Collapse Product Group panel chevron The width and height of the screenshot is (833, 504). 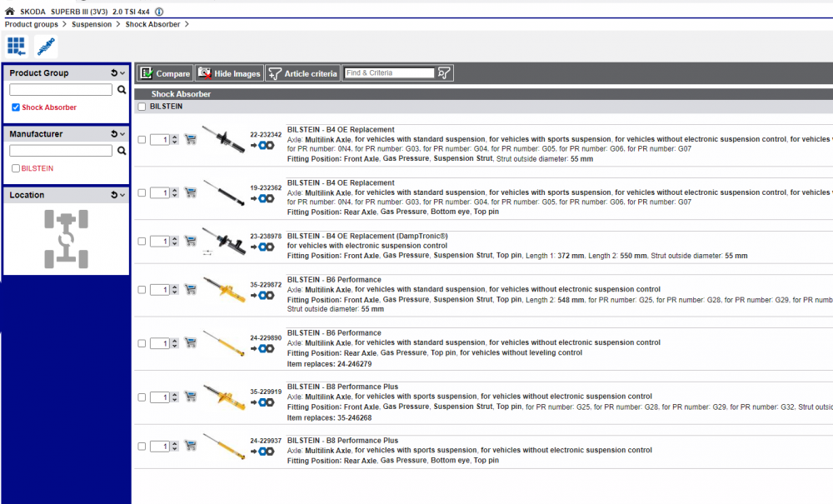122,73
